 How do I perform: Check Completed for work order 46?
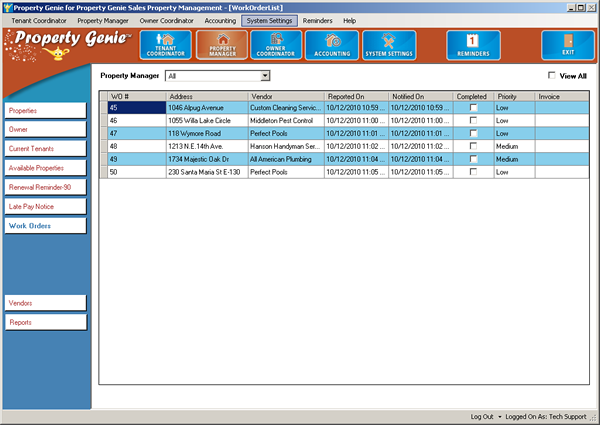coord(473,120)
